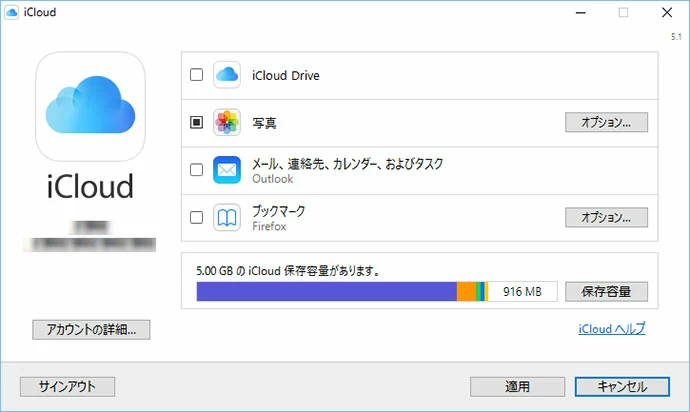Image resolution: width=690 pixels, height=412 pixels.
Task: Click the large iCloud logo
Action: (90, 108)
